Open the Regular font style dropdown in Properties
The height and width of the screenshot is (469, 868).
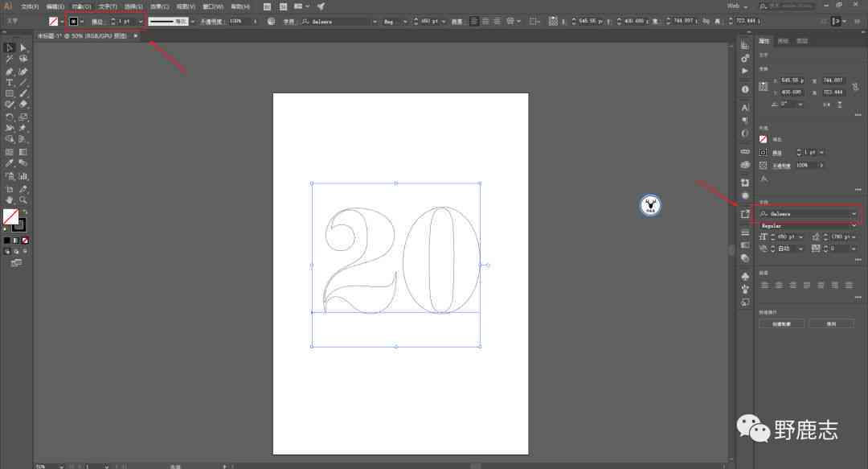854,226
